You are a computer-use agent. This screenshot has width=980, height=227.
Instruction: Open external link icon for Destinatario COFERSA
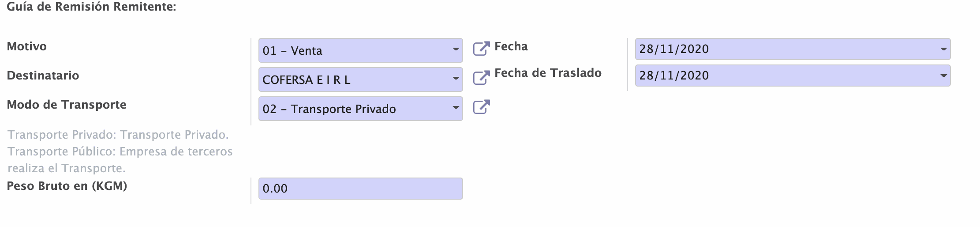[481, 78]
